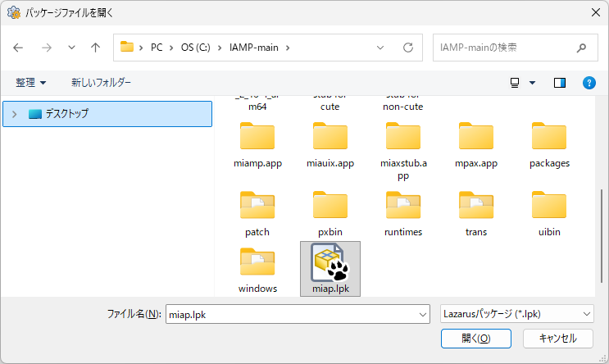Go forward with the right arrow

coord(47,48)
